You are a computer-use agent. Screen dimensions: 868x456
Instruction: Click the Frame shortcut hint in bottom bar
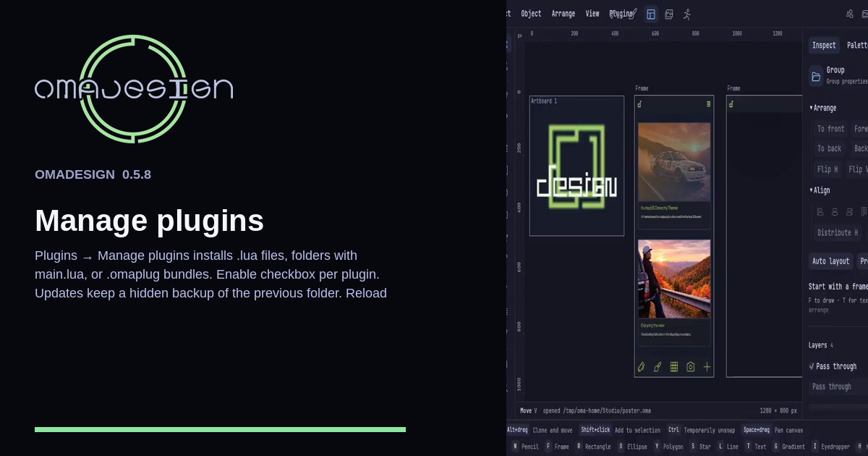[557, 447]
